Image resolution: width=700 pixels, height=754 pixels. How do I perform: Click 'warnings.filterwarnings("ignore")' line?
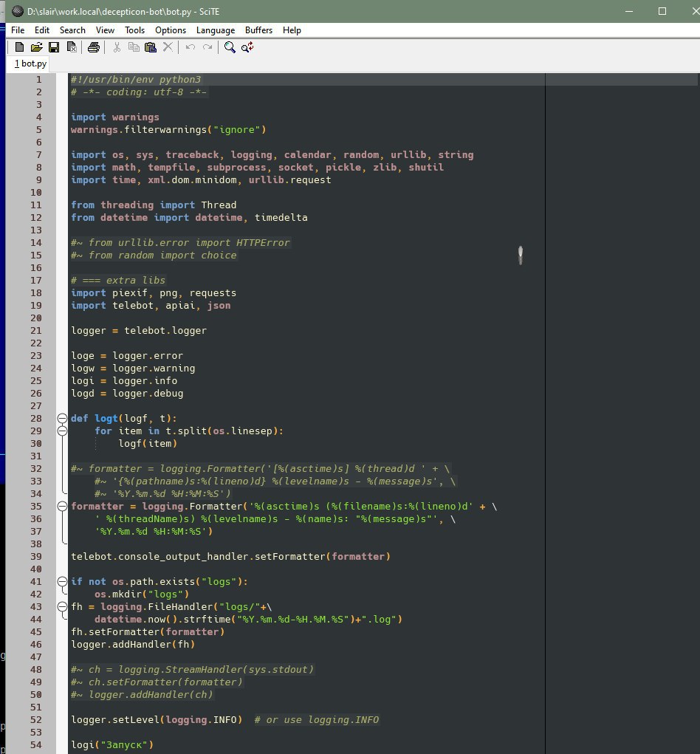click(x=168, y=130)
